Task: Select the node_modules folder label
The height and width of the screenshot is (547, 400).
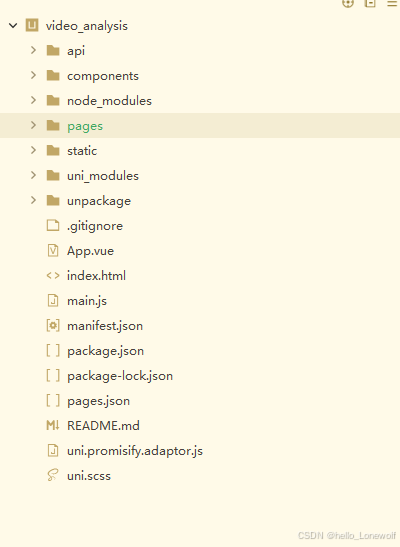Action: [110, 101]
